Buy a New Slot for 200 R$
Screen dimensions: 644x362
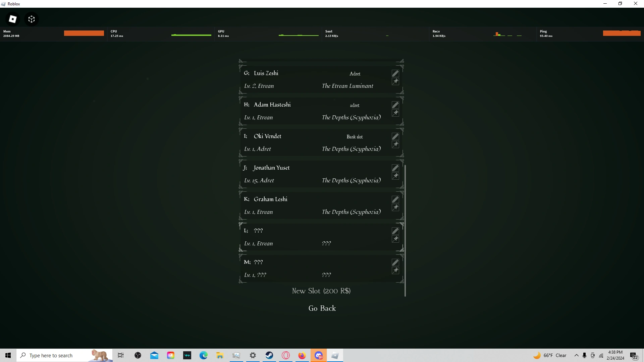click(x=321, y=291)
